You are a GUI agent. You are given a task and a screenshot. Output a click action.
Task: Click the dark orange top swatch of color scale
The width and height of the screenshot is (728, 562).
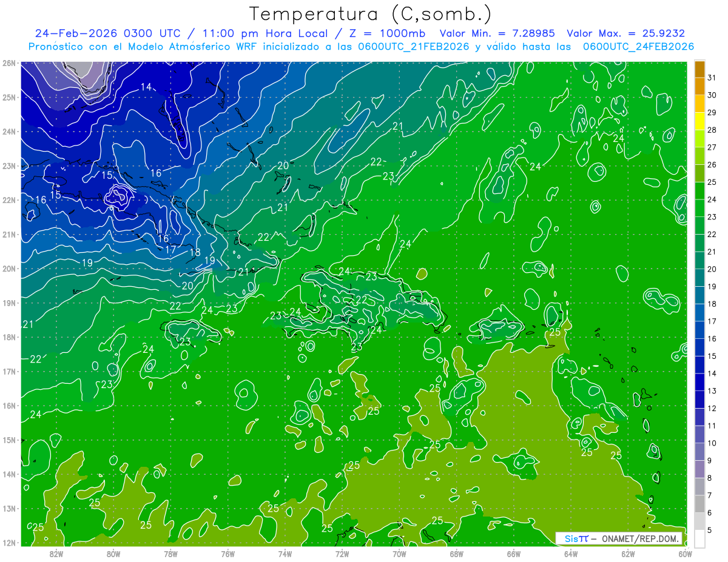(x=699, y=69)
